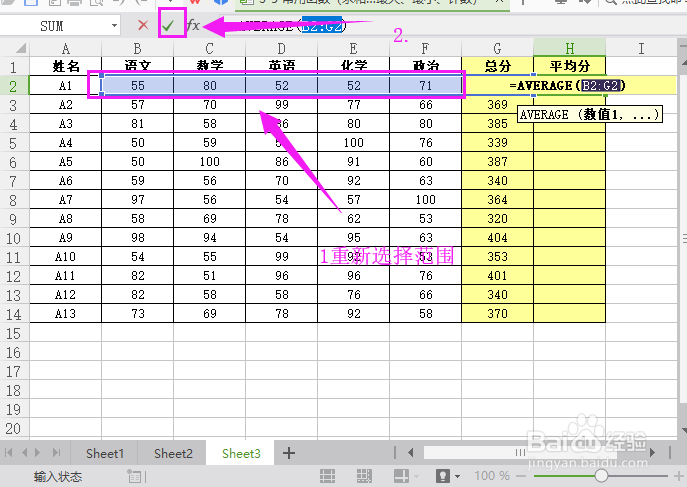This screenshot has width=687, height=487.
Task: Click the 姓名 header cell
Action: 65,66
